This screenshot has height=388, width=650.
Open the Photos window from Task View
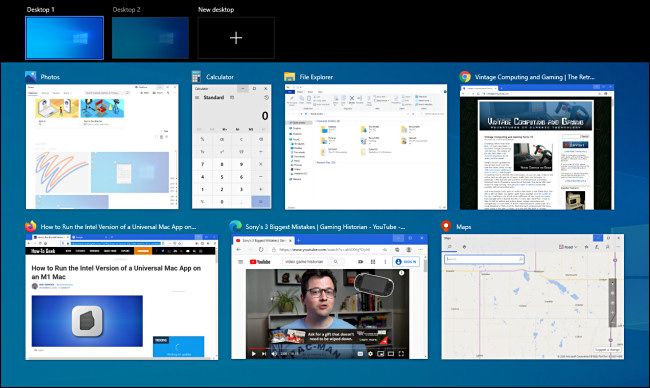tap(102, 147)
